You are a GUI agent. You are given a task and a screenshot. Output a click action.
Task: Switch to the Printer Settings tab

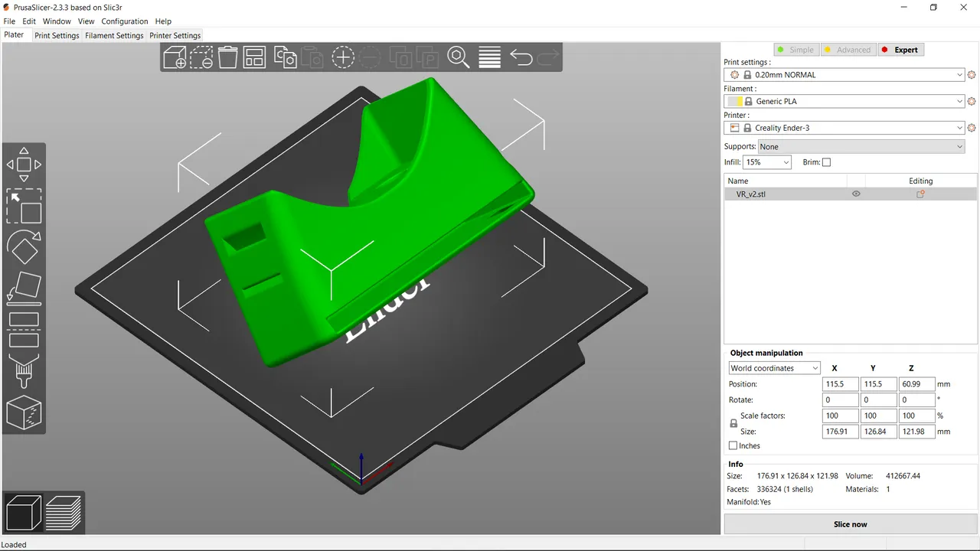point(175,35)
